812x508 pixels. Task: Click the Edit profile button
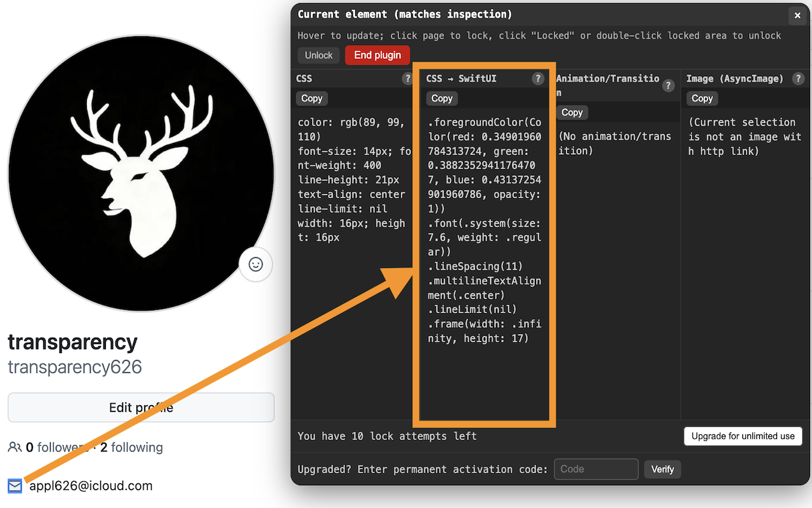click(141, 407)
